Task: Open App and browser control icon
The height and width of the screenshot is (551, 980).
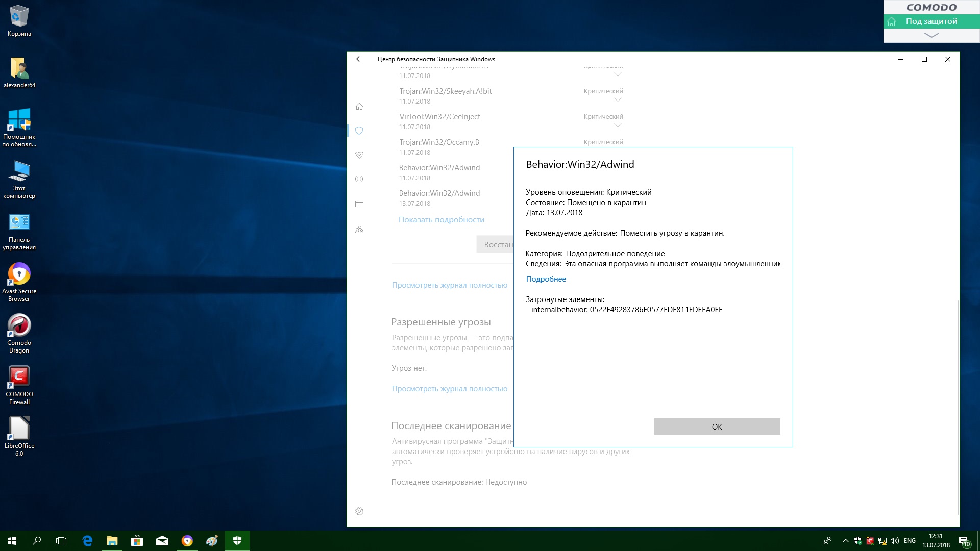Action: coord(359,204)
